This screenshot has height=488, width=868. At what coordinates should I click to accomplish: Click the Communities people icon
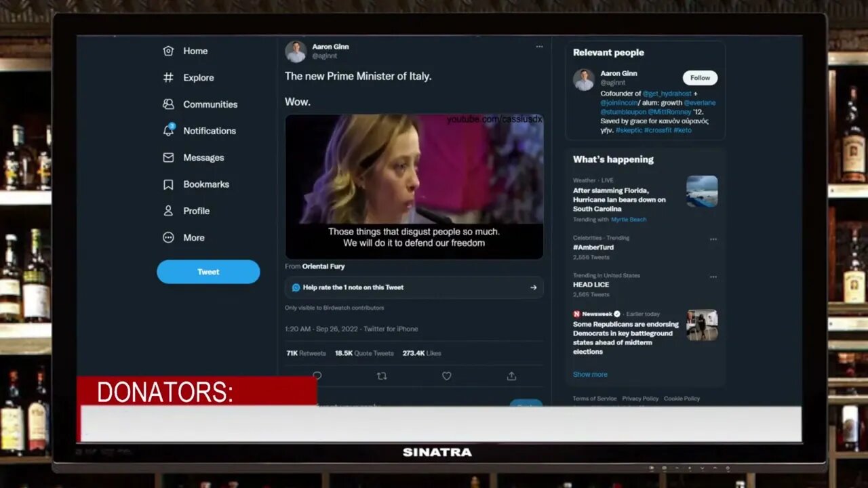click(168, 104)
